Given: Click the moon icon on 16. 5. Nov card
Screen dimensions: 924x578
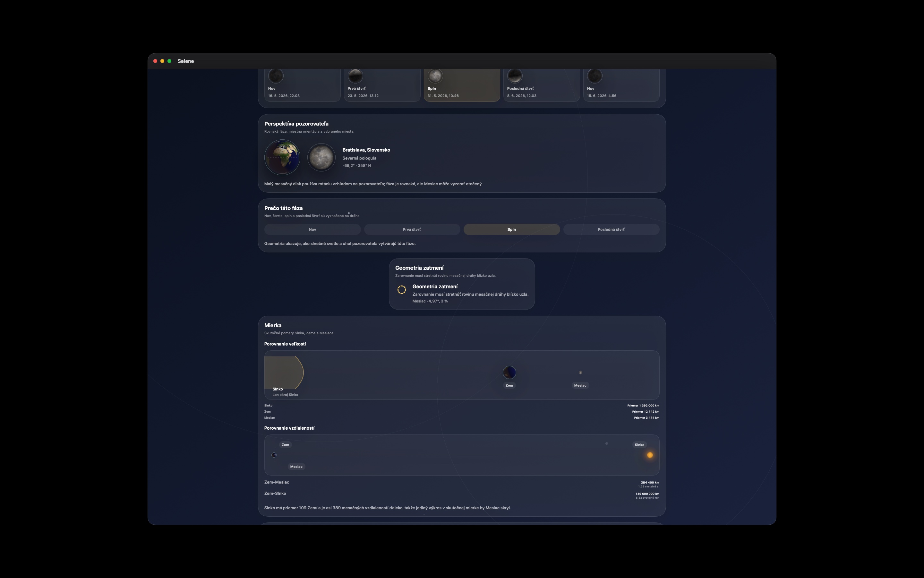Looking at the screenshot, I should click(276, 76).
